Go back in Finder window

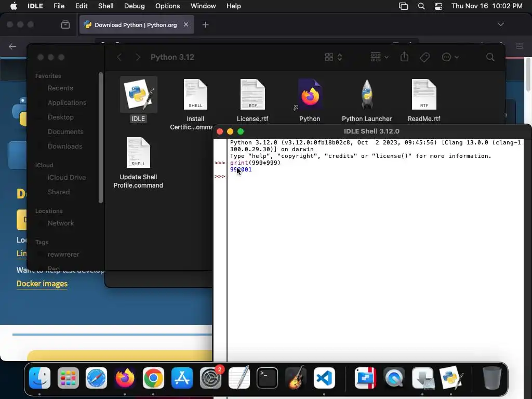119,57
